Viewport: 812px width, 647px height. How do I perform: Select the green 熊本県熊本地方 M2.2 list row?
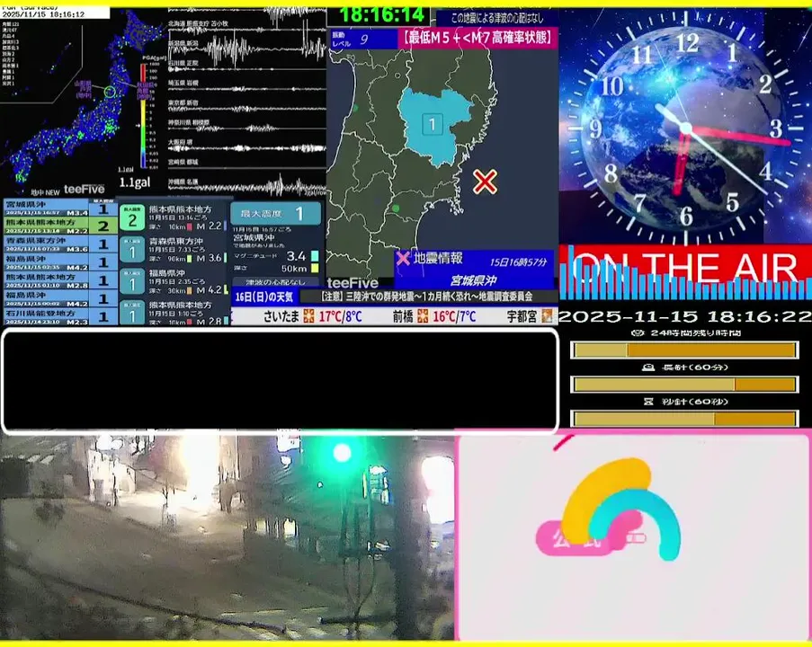coord(60,226)
